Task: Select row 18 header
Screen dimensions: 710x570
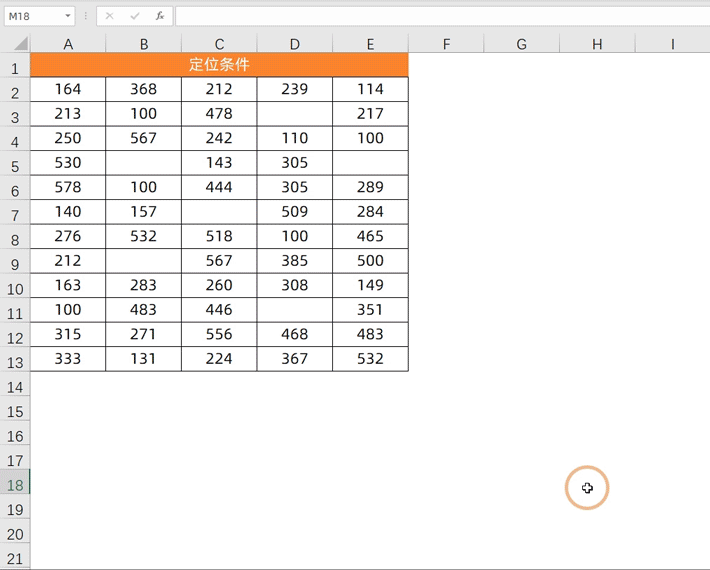Action: coord(15,485)
